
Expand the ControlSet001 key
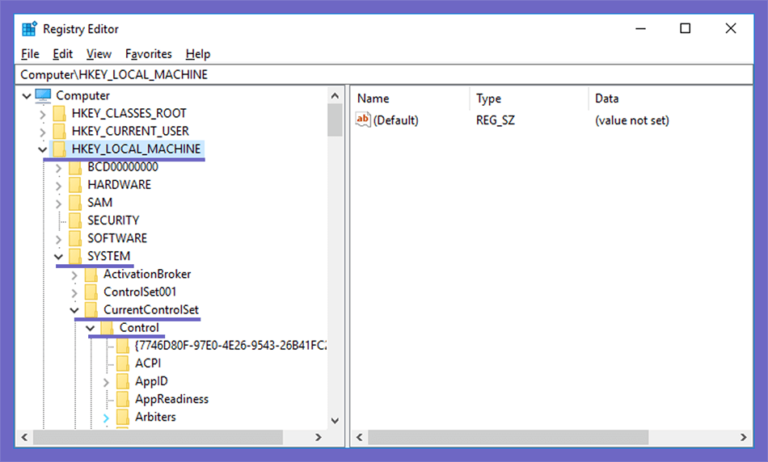(74, 293)
